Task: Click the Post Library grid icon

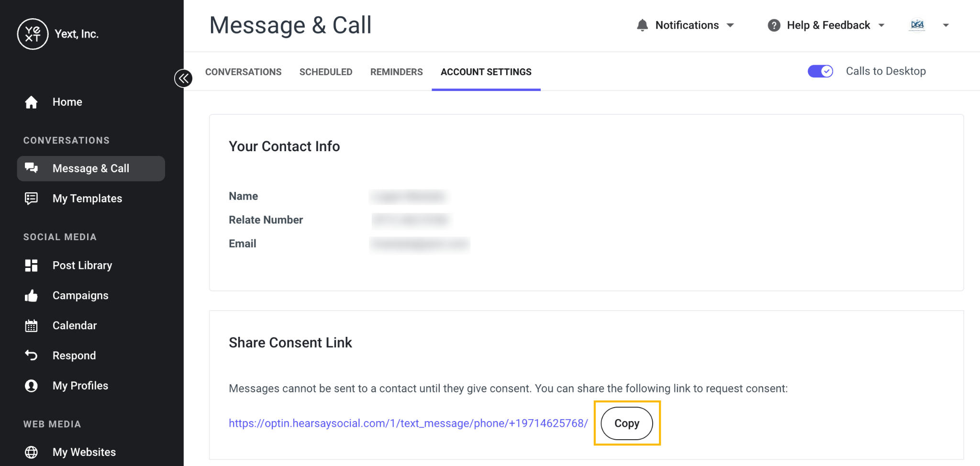Action: point(31,266)
